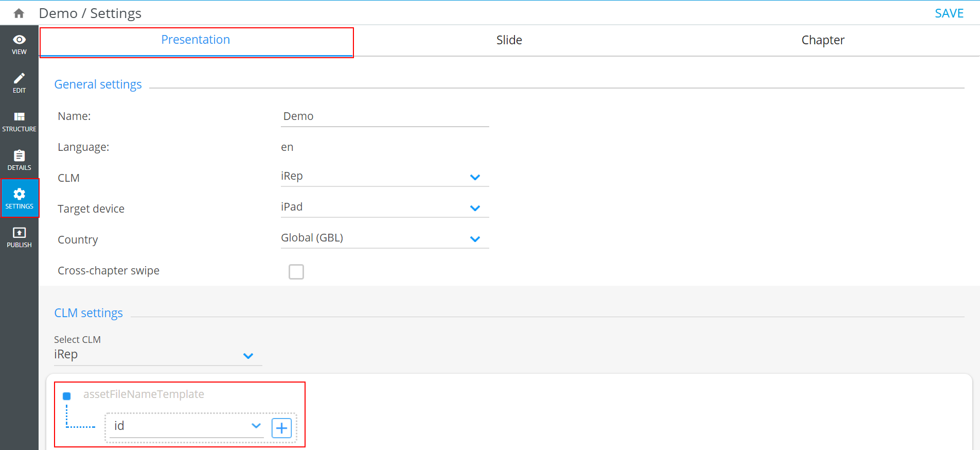Switch to the Chapter tab
Image resolution: width=980 pixels, height=450 pixels.
coord(823,40)
